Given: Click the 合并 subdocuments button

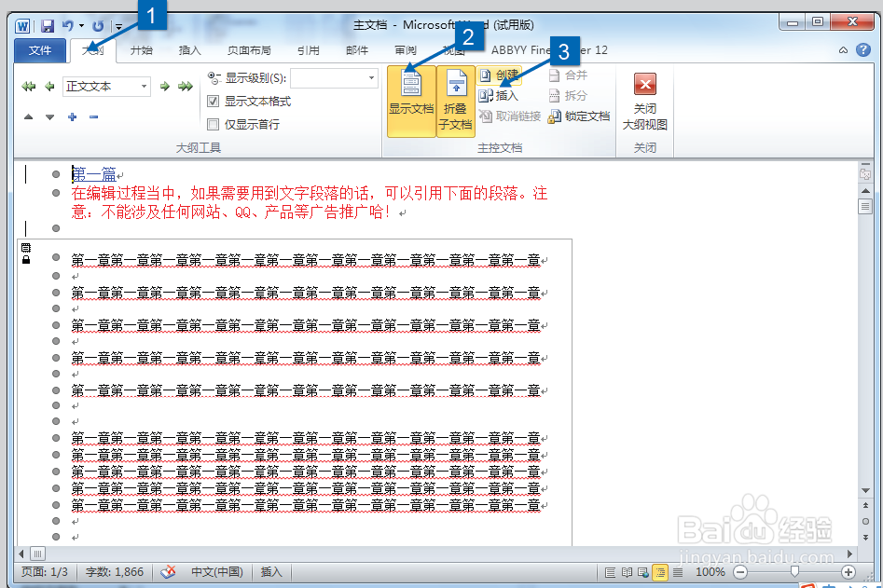Looking at the screenshot, I should tap(568, 75).
